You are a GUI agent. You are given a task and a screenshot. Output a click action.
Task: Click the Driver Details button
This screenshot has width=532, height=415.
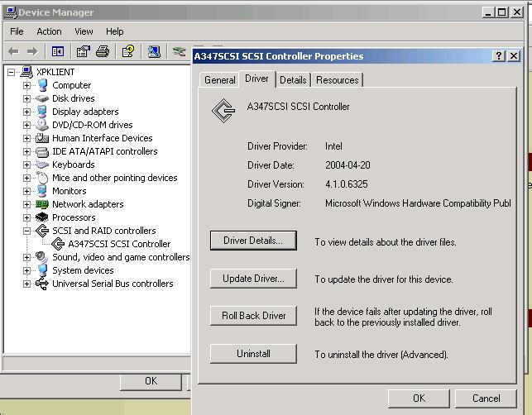pos(253,241)
